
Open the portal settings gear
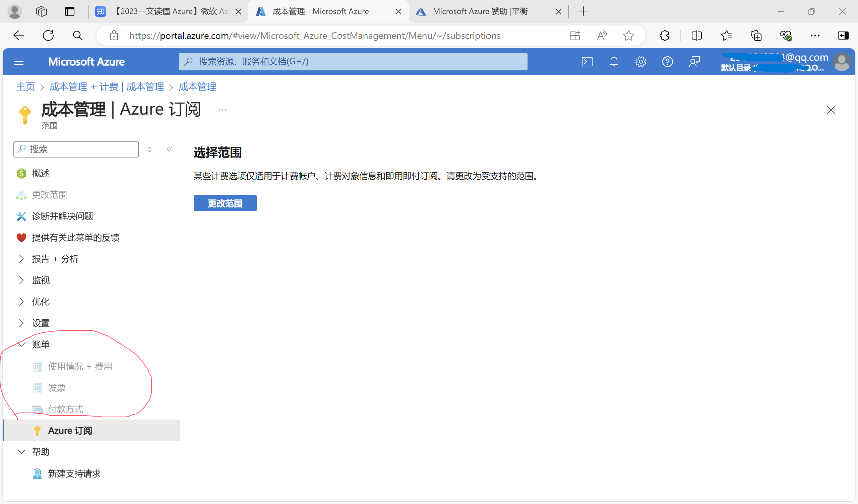[x=640, y=62]
